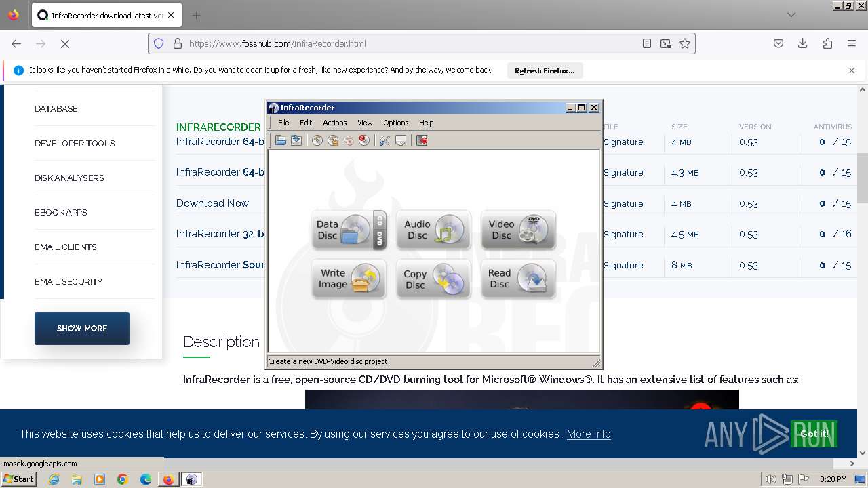Viewport: 868px width, 488px height.
Task: Click the Signature link in the 4.3 MB row
Action: pyautogui.click(x=623, y=172)
